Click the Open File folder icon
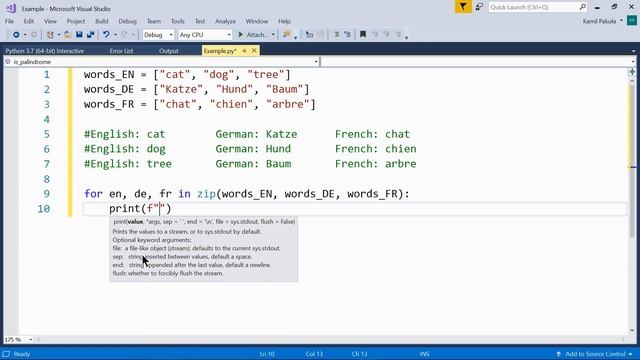640x360 pixels. 68,35
